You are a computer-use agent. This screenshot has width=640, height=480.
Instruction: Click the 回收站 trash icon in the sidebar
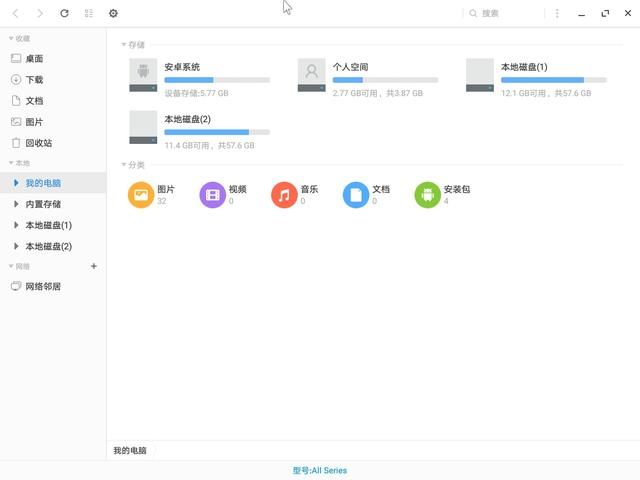click(x=16, y=143)
